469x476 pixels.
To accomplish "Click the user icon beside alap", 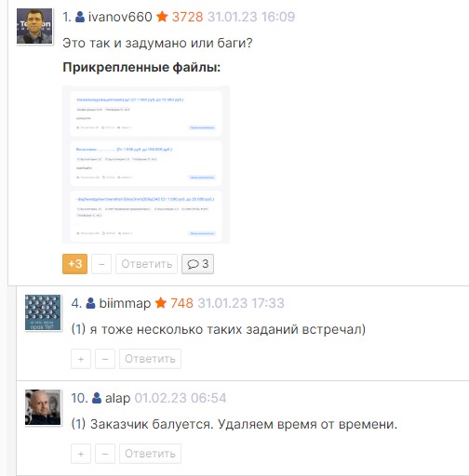I will 97,398.
